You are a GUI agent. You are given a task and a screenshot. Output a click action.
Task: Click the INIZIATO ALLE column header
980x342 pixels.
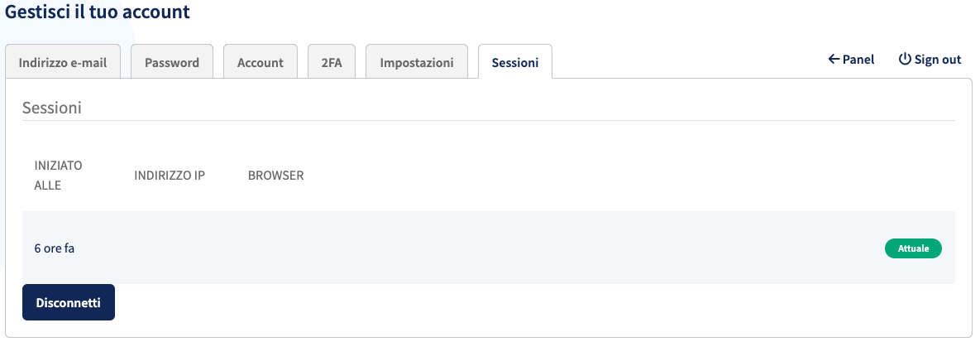59,176
